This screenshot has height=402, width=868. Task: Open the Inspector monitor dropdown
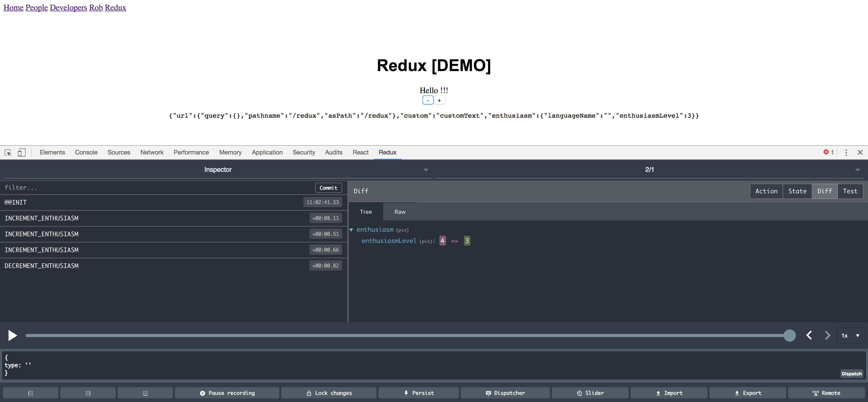(x=218, y=170)
